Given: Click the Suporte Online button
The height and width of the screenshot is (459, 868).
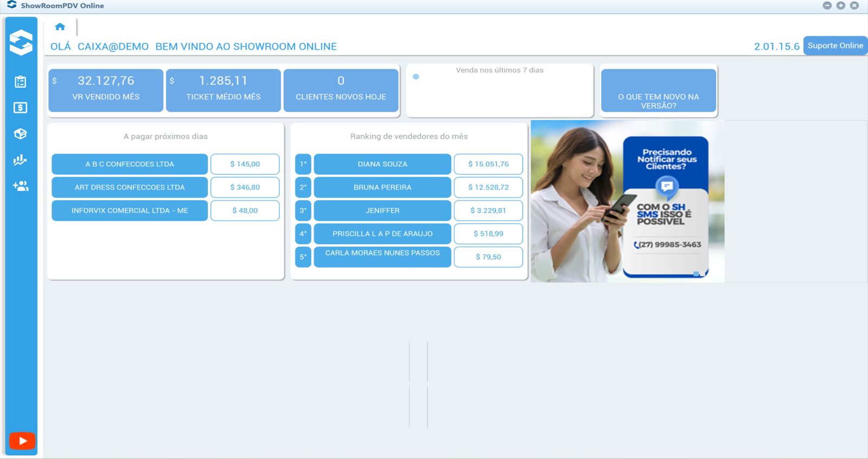Looking at the screenshot, I should click(x=835, y=46).
